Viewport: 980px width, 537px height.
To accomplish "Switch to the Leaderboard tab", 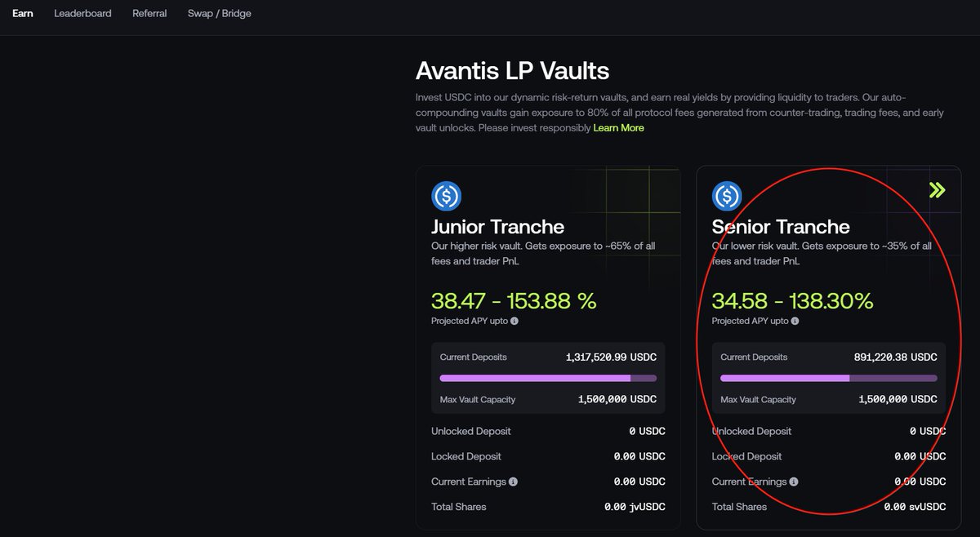I will pos(82,13).
